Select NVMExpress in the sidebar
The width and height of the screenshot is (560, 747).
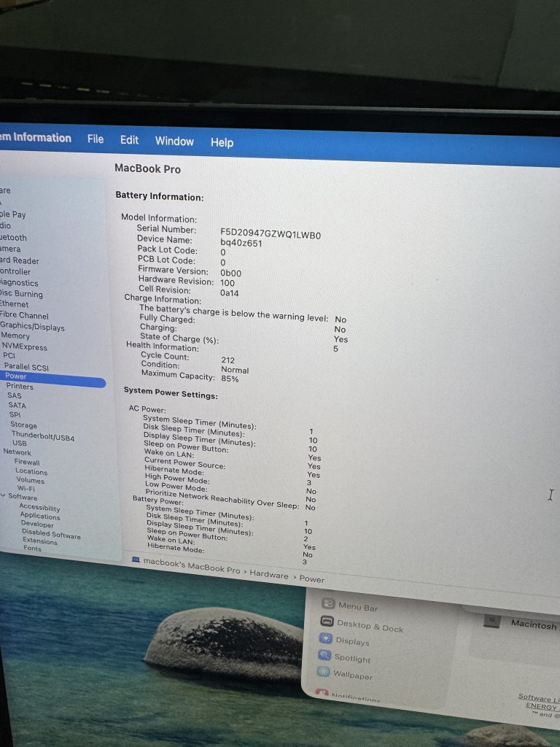click(x=24, y=347)
